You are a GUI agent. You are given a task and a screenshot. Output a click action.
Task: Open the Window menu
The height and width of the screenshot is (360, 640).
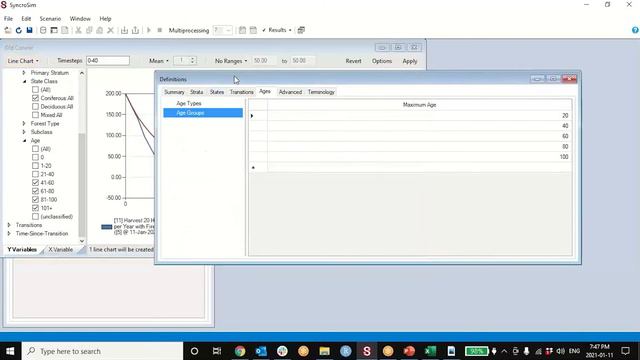coord(80,19)
